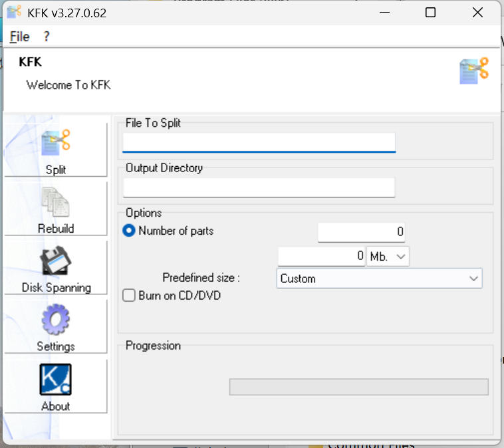
Task: Open the File menu
Action: [x=20, y=37]
